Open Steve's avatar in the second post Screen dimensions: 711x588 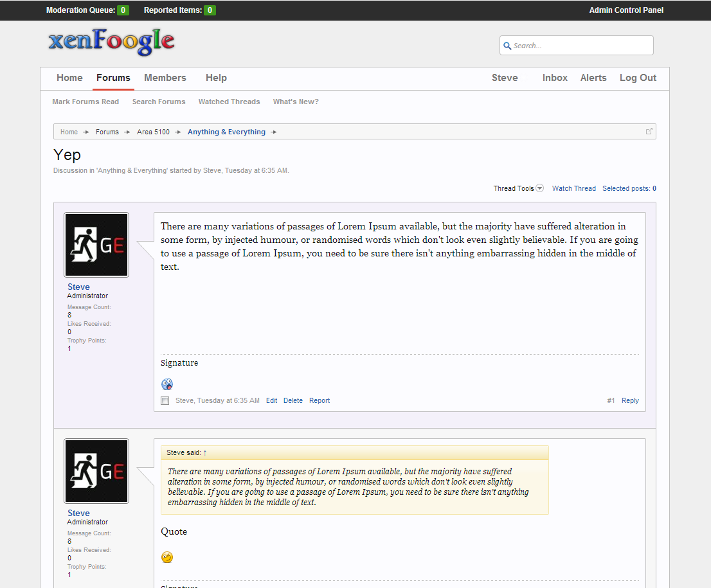(x=96, y=471)
